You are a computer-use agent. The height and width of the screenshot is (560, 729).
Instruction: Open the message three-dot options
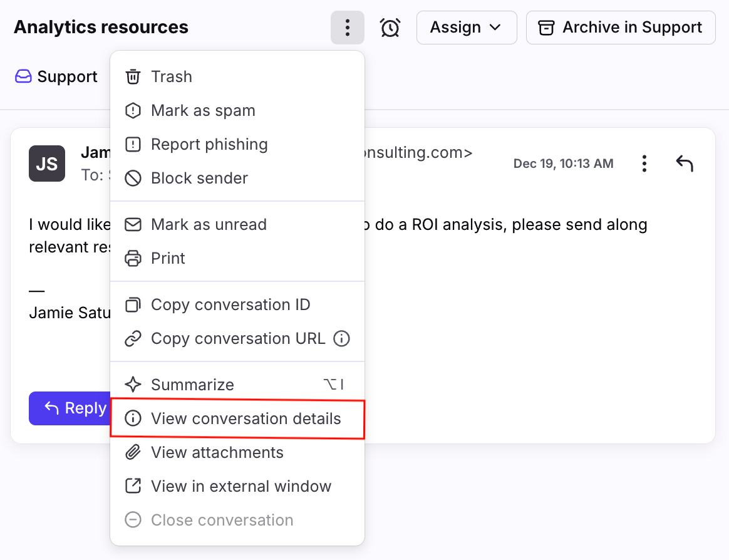(644, 164)
